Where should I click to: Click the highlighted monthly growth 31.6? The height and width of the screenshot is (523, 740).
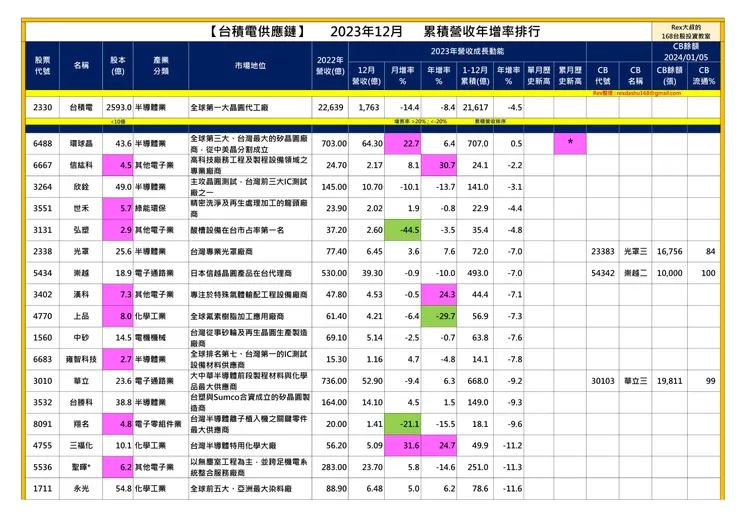(403, 446)
